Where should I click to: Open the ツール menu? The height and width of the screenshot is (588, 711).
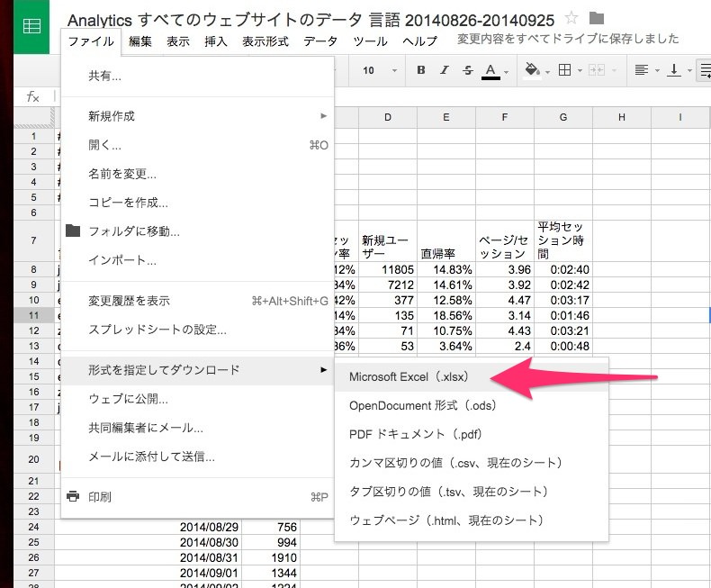click(371, 41)
